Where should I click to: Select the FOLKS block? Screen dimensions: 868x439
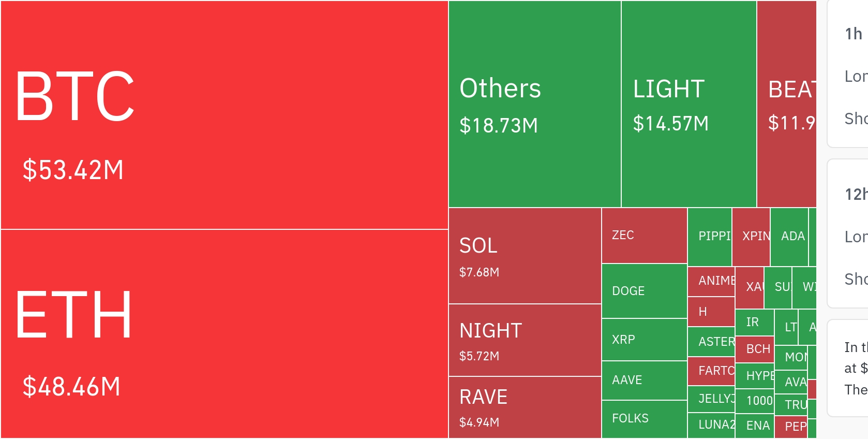coord(644,419)
